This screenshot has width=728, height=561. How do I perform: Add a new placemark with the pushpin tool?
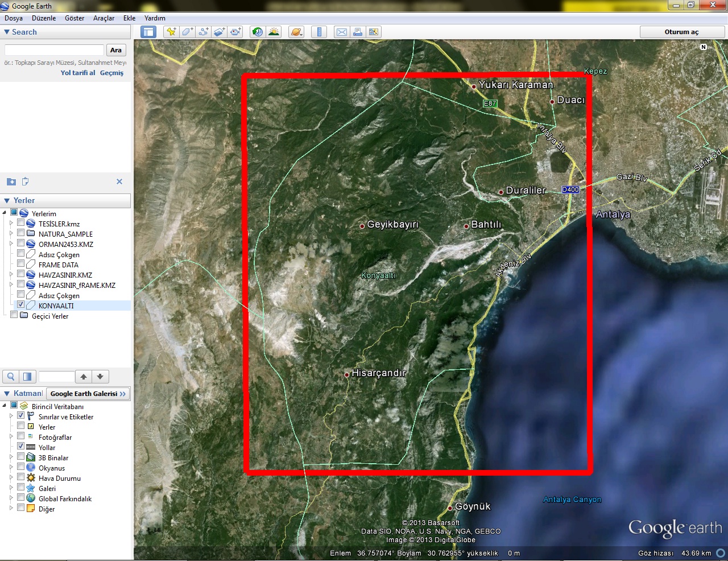[171, 32]
